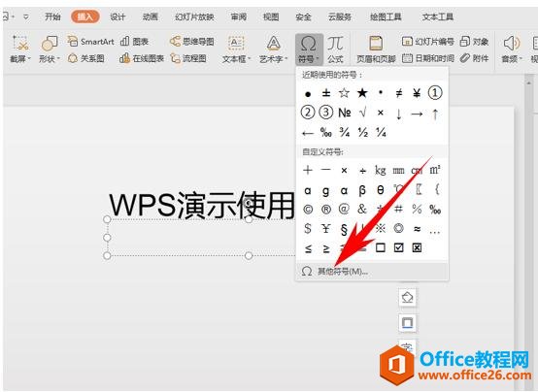Open the 云服务 tab
This screenshot has height=392, width=538.
(340, 16)
